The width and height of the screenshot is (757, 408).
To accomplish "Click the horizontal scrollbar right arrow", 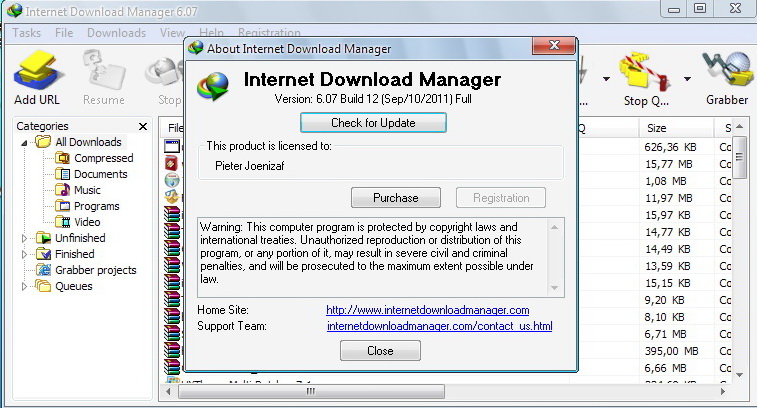I will 722,392.
